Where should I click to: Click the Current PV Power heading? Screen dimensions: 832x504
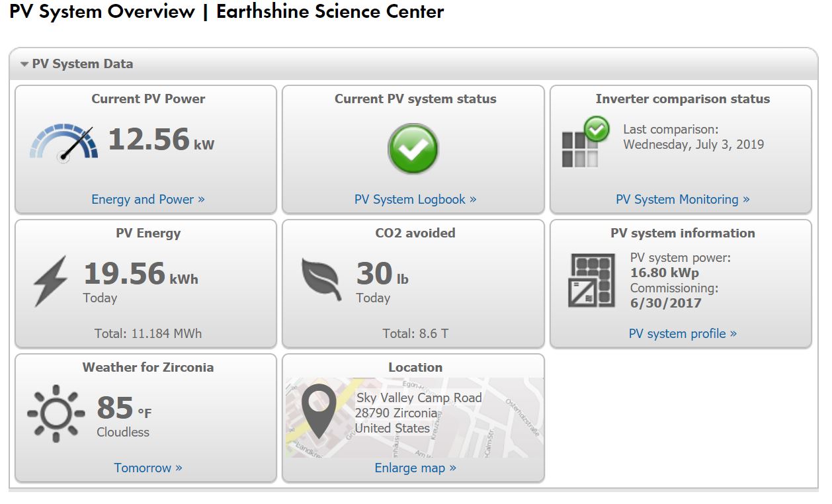(148, 99)
